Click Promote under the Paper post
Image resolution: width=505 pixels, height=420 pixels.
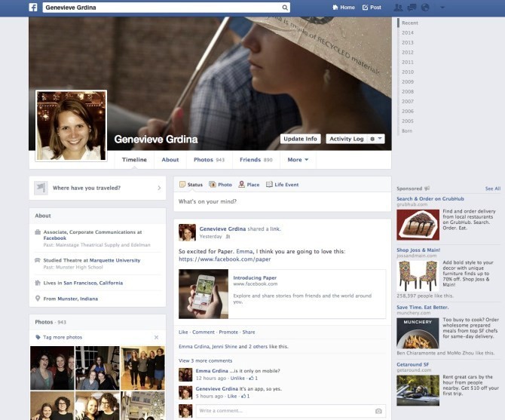tap(228, 332)
